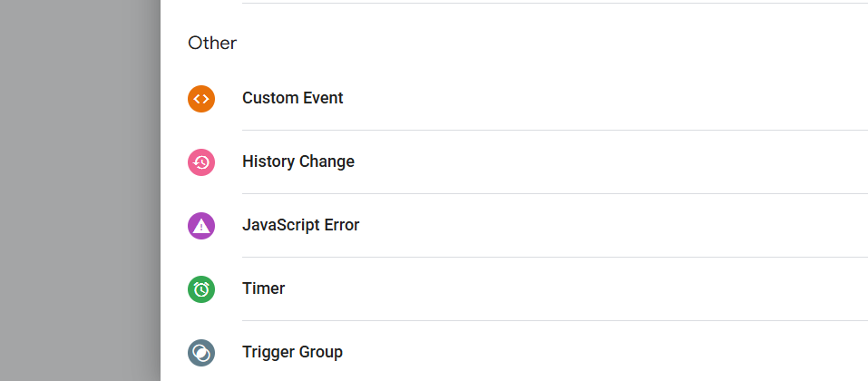Click blank space in the JavaScript Error row
868x381 pixels.
pyautogui.click(x=590, y=225)
